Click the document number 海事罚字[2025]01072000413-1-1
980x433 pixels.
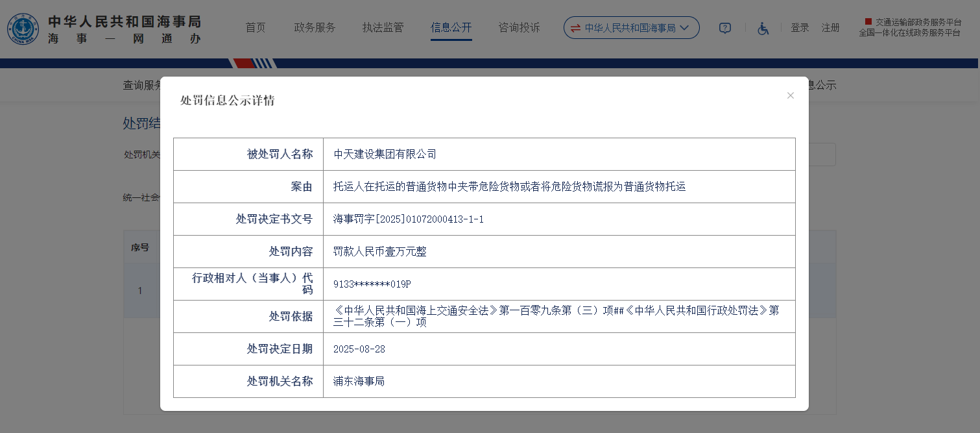point(409,219)
